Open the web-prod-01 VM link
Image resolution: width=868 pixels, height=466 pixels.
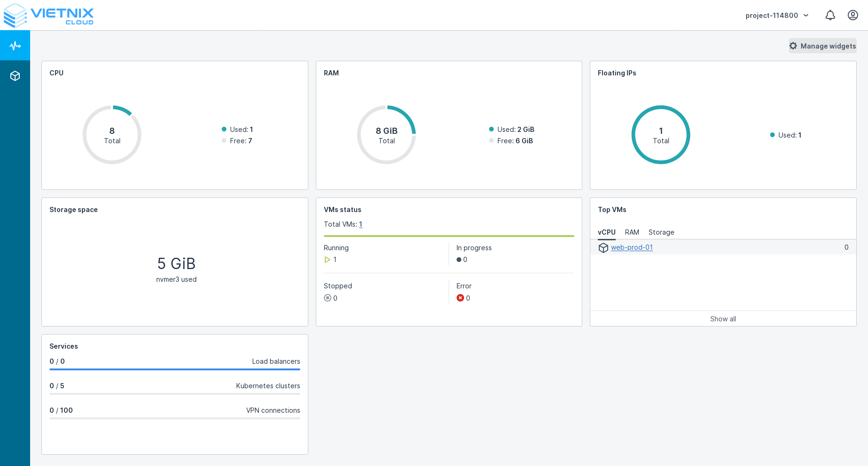[632, 247]
